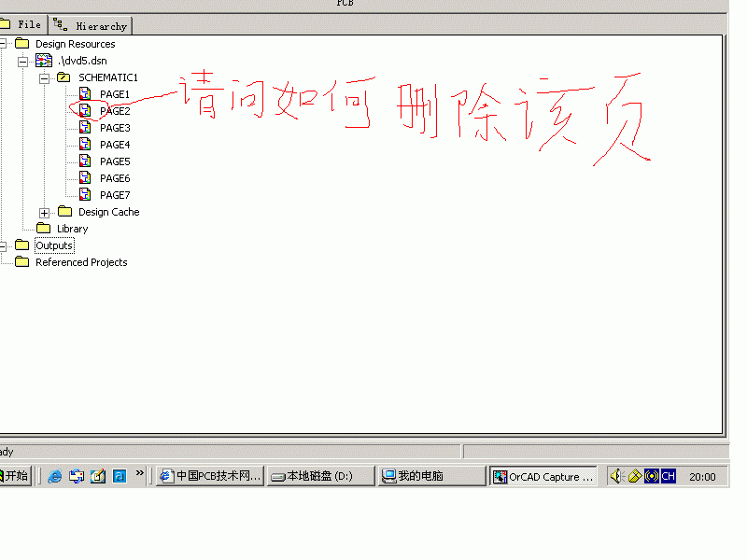Screen dimensions: 747x560
Task: Click the Show Desktop quick launch icon
Action: [x=77, y=476]
